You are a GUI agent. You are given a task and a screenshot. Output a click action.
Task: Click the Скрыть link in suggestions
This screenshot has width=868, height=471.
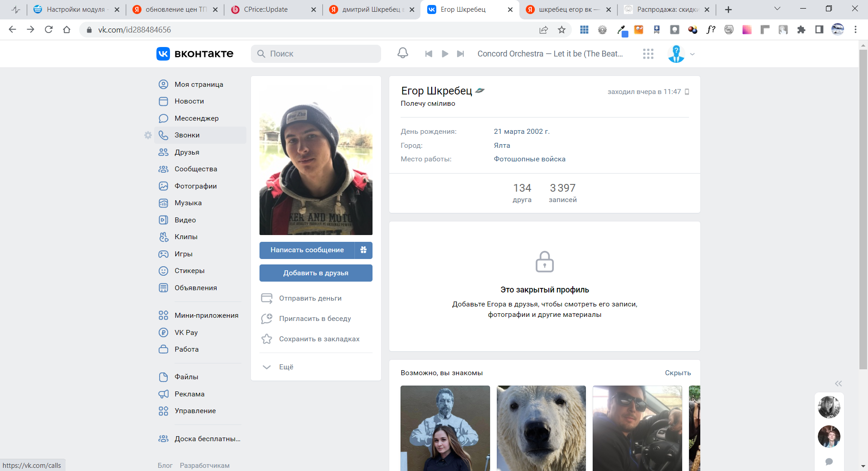tap(677, 373)
